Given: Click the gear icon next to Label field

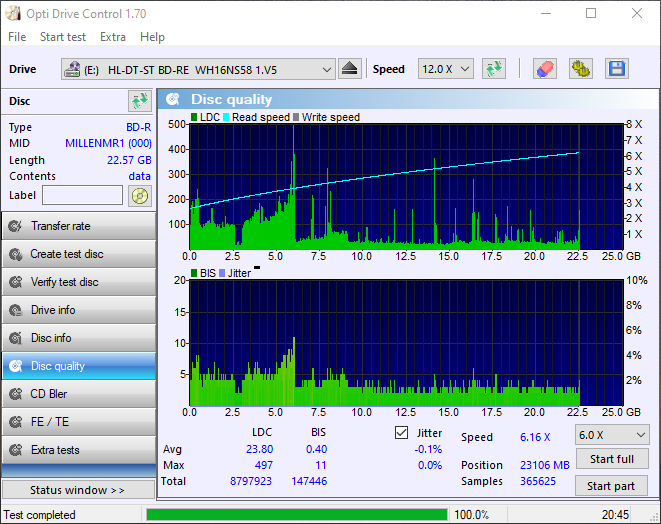Looking at the screenshot, I should coord(139,195).
